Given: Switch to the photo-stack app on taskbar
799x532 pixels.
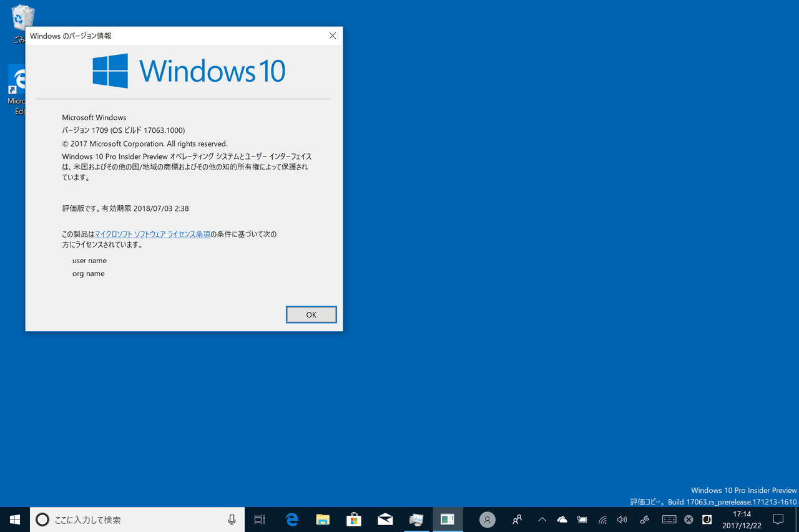Looking at the screenshot, I should (416, 520).
